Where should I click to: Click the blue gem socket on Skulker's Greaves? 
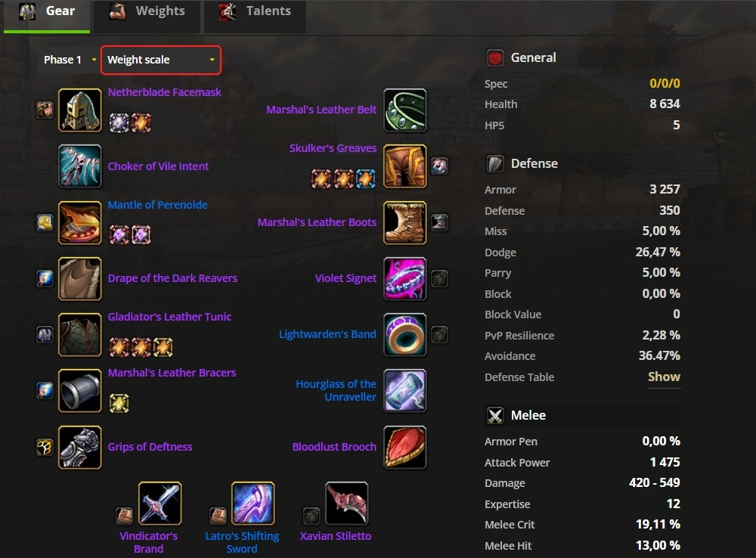365,179
